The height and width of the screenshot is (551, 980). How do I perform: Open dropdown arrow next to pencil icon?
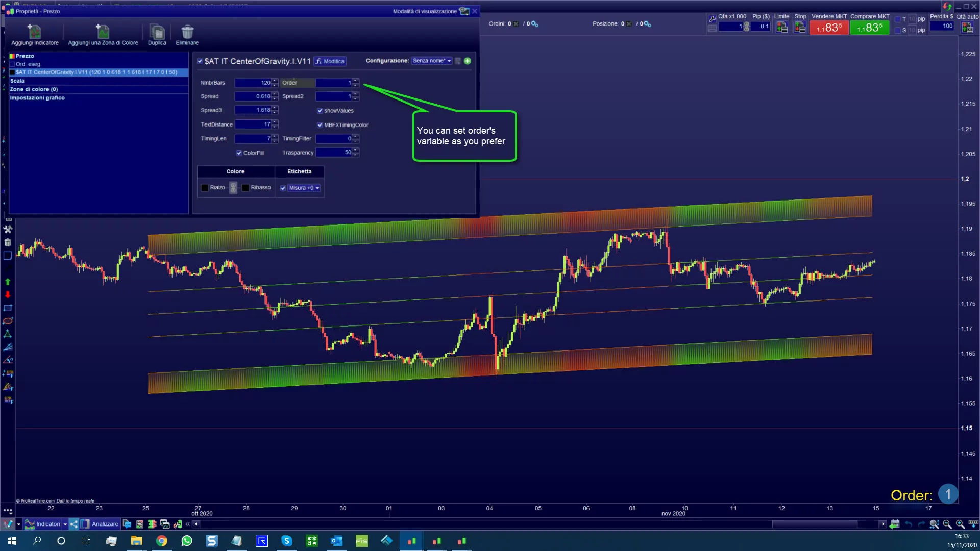pos(19,524)
